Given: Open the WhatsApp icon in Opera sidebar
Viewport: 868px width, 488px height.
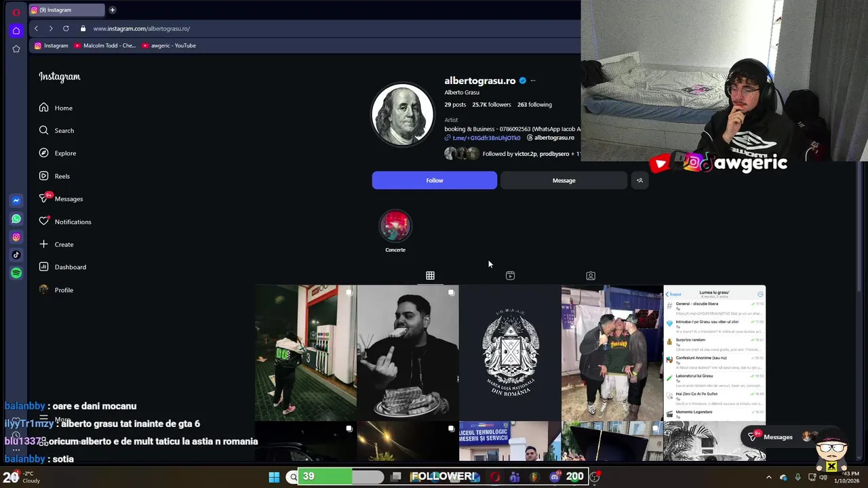Looking at the screenshot, I should 16,219.
